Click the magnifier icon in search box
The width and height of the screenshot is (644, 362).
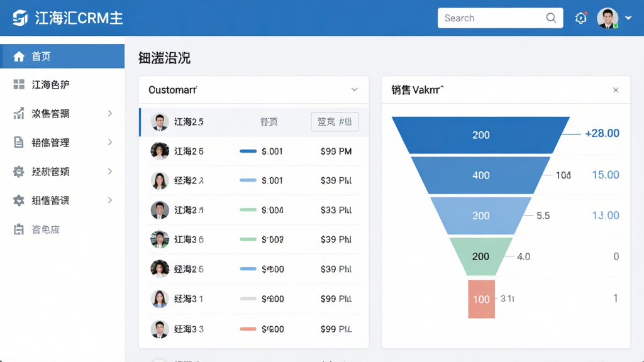click(x=551, y=18)
